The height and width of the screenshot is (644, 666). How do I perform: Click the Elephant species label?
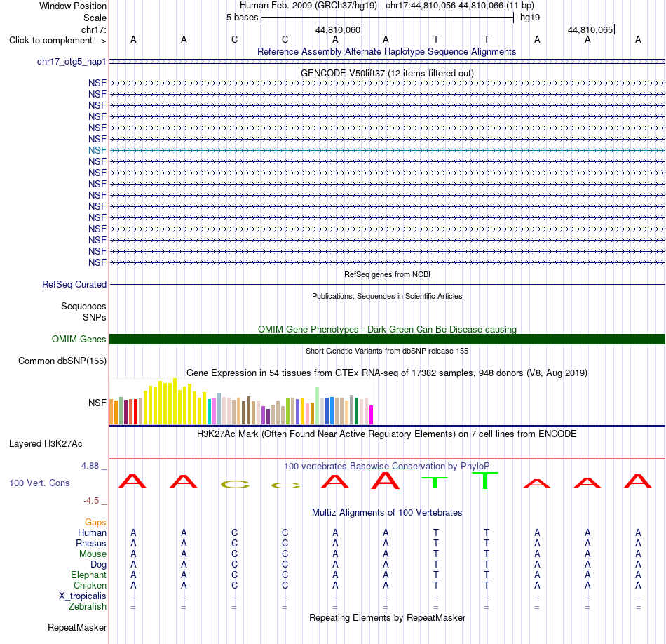click(89, 575)
